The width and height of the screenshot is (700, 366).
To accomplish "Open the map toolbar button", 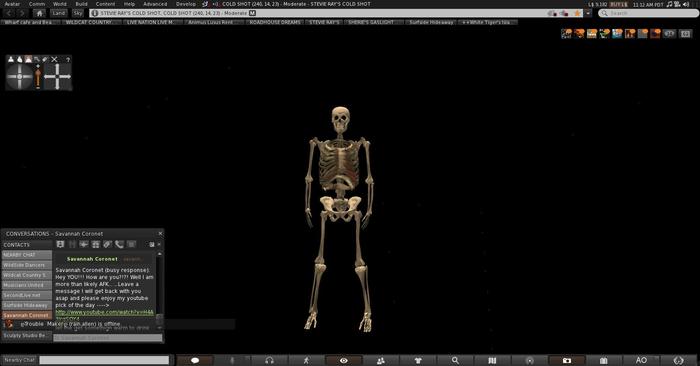I will click(x=492, y=360).
